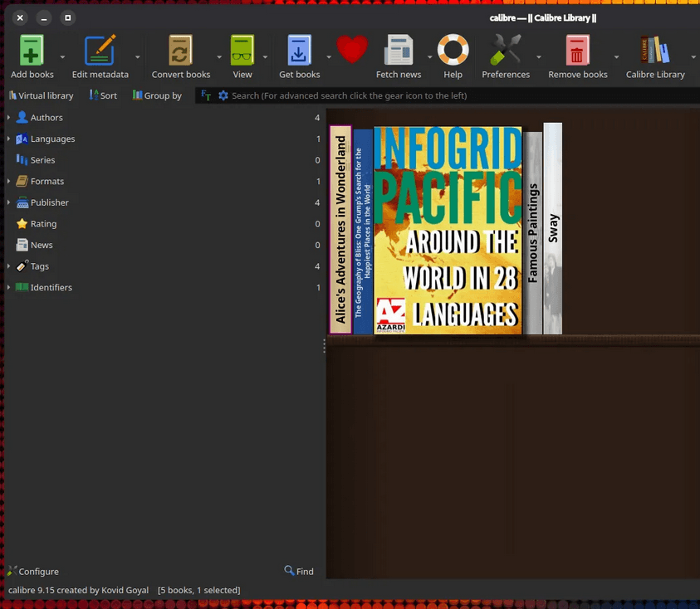Select the Series category row

(164, 160)
